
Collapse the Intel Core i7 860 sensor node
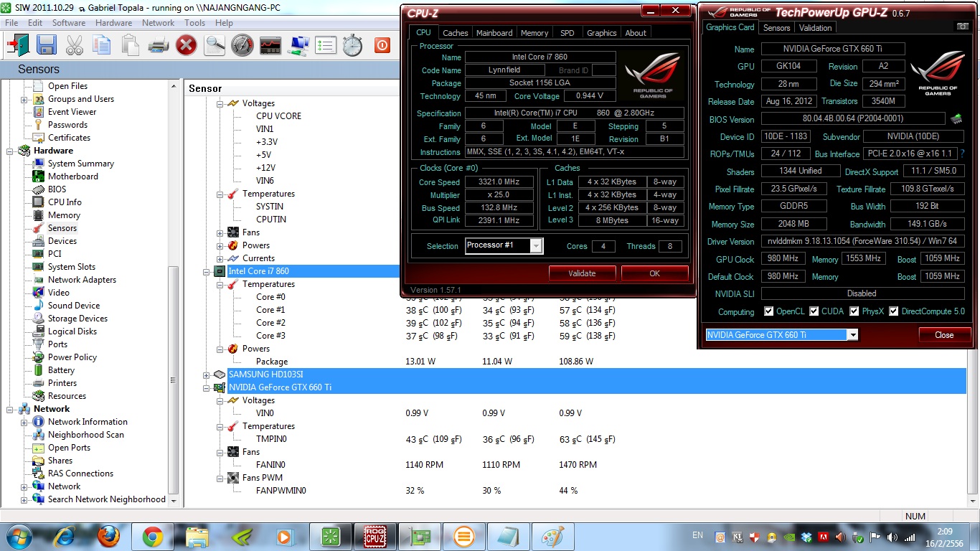[207, 271]
